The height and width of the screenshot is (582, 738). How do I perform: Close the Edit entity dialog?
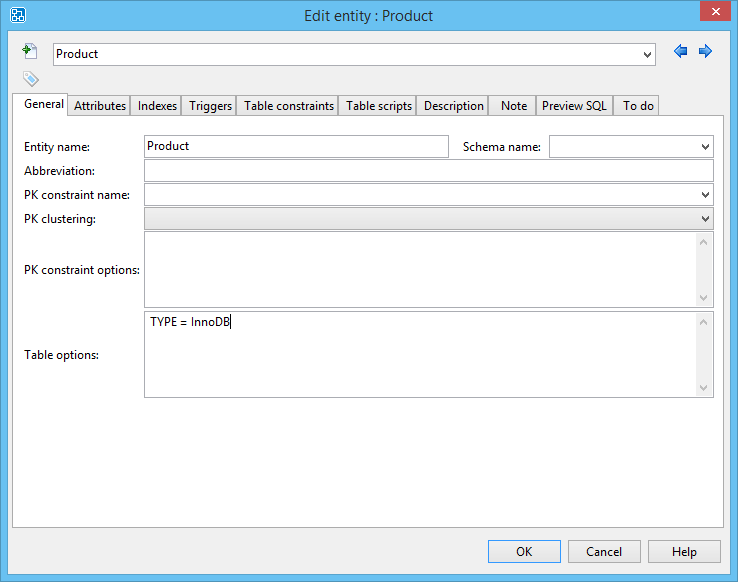(715, 11)
